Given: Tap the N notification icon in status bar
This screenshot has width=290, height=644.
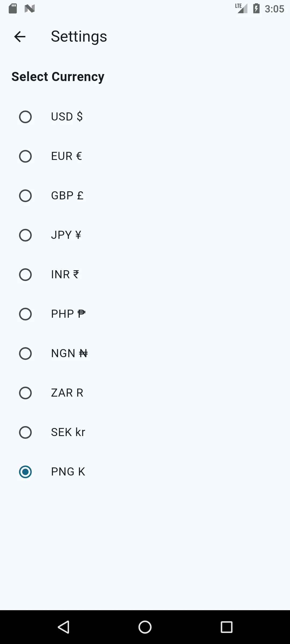Looking at the screenshot, I should 30,9.
